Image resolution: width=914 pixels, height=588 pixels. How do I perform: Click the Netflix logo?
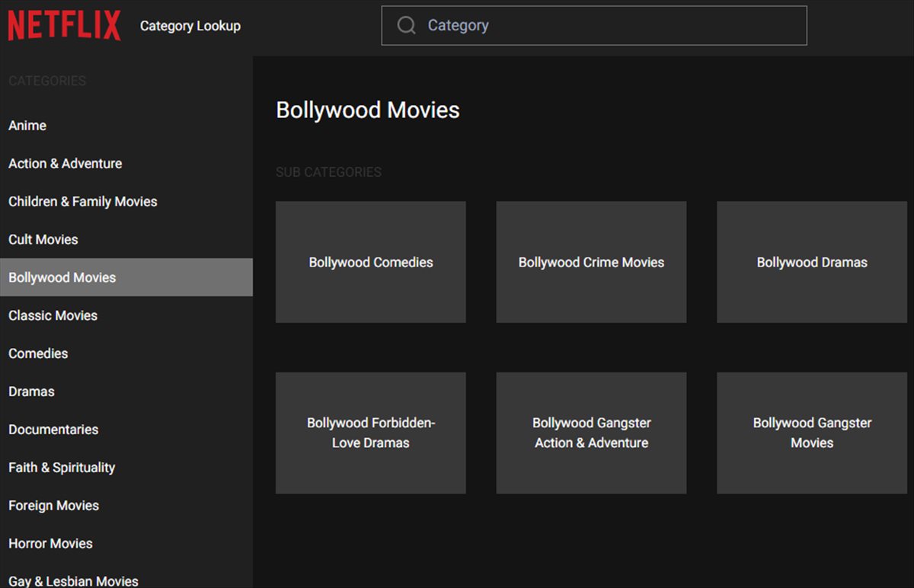64,24
